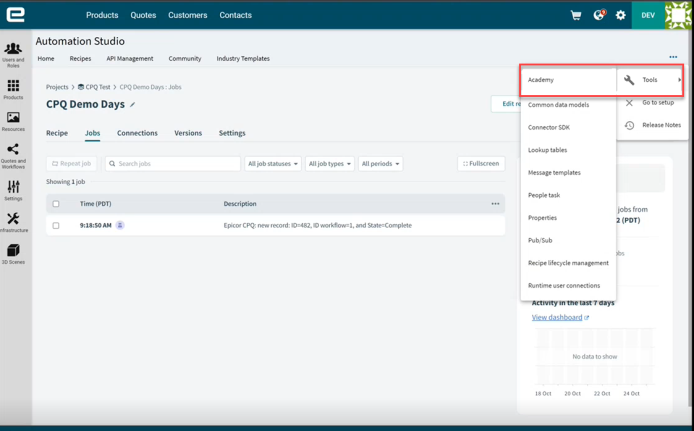
Task: Open Settings sliders icon in sidebar
Action: [x=13, y=186]
